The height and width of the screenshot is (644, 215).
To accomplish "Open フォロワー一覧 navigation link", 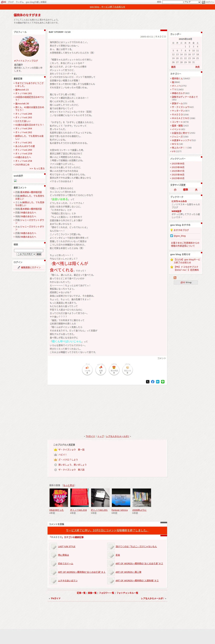I will tap(106, 593).
